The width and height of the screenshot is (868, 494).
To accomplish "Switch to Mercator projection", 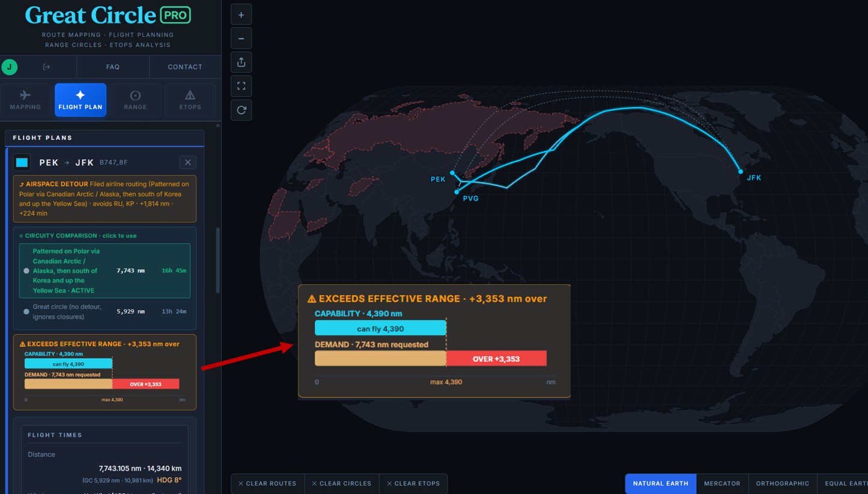I will pos(722,483).
